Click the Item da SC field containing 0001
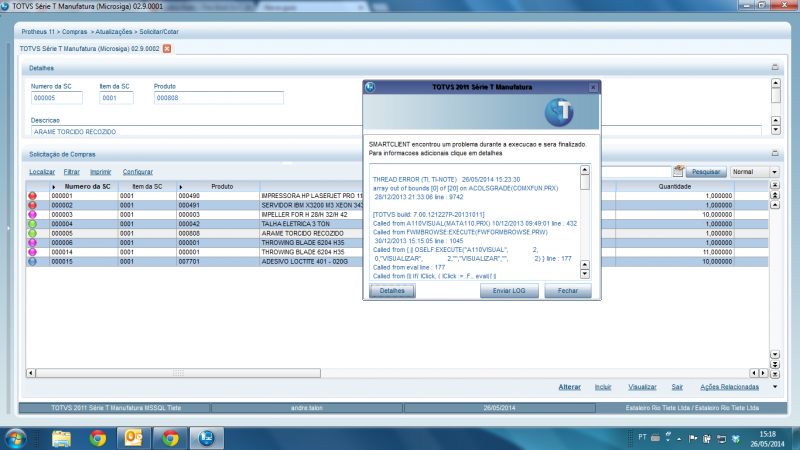Viewport: 800px width, 450px height. [116, 98]
